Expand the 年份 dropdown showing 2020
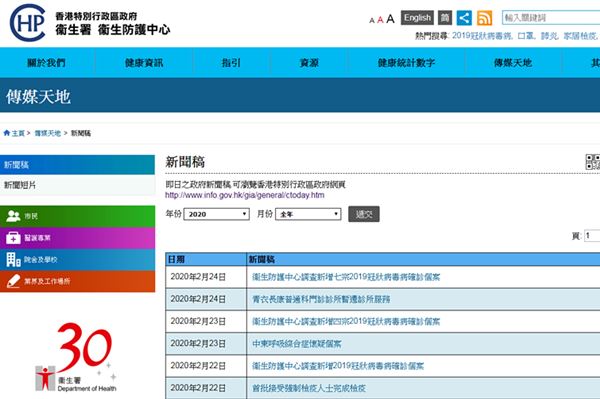The image size is (600, 399). pyautogui.click(x=217, y=214)
